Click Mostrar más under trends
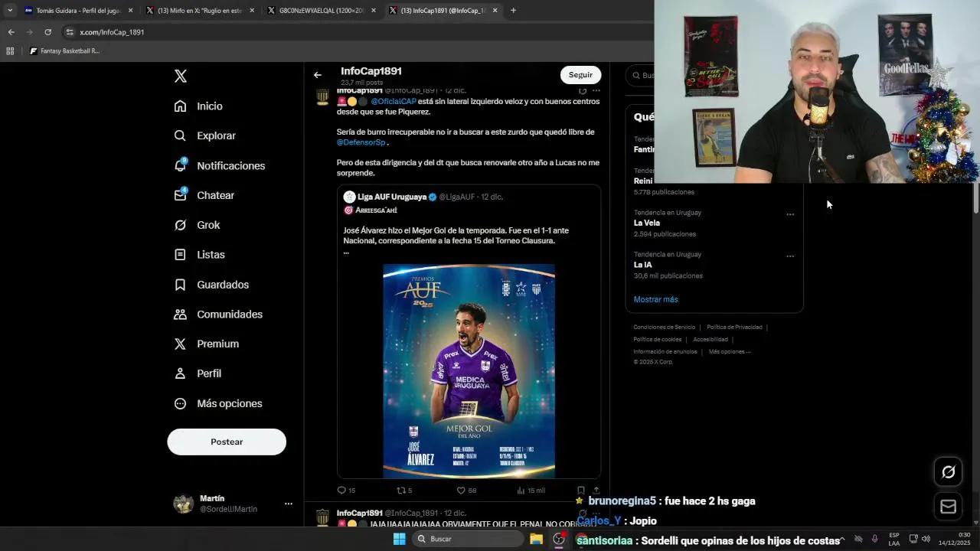This screenshot has width=980, height=551. point(655,299)
